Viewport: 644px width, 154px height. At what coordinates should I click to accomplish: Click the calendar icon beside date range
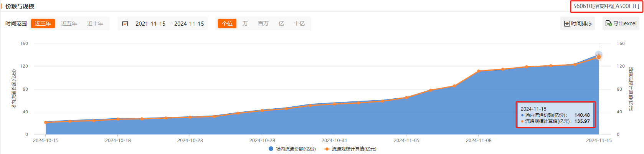(125, 23)
